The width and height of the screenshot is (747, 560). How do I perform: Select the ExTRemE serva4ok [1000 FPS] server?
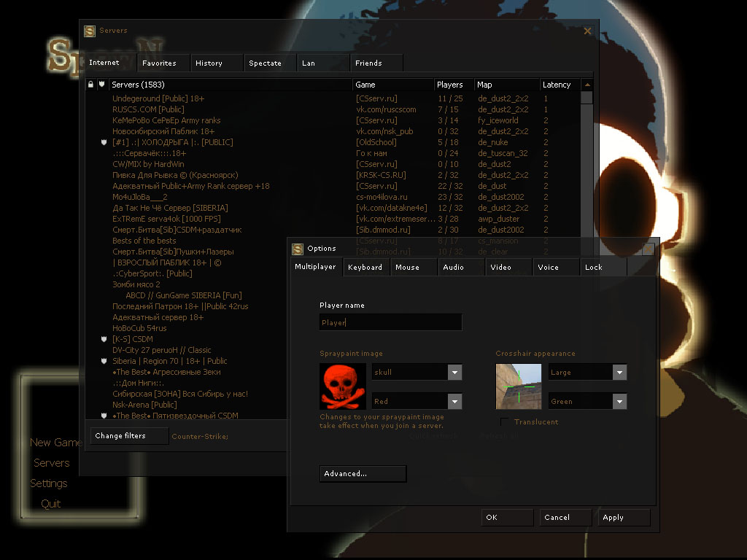pos(166,219)
